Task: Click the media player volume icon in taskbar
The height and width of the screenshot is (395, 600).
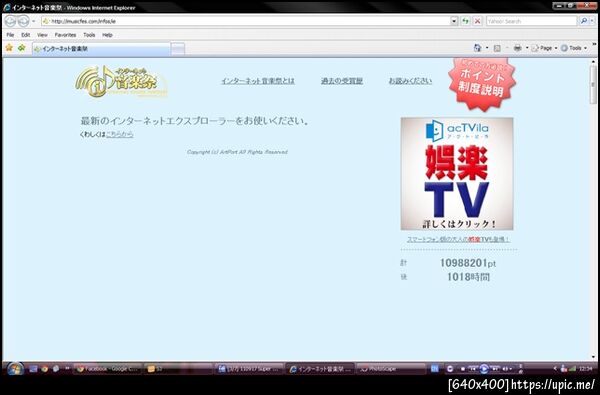Action: tap(505, 369)
